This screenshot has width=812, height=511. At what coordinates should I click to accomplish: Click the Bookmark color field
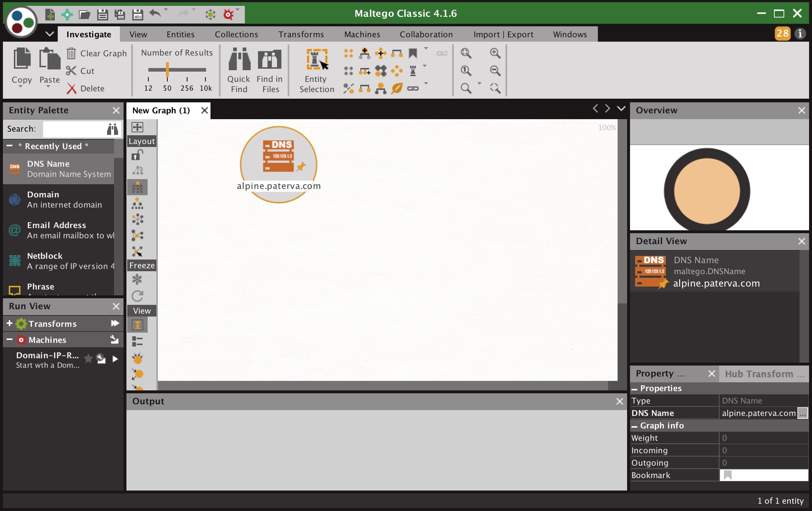coord(764,475)
